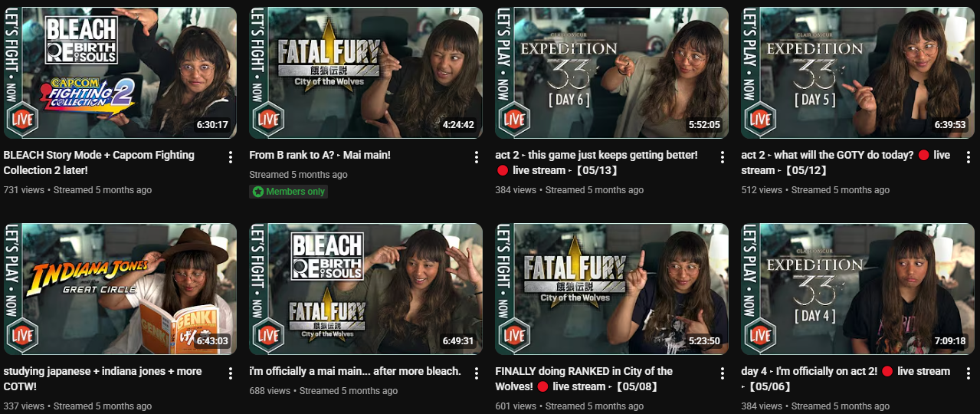Screen dimensions: 980x414
Task: Open options for studying japanese + indiana jones video
Action: click(x=231, y=373)
